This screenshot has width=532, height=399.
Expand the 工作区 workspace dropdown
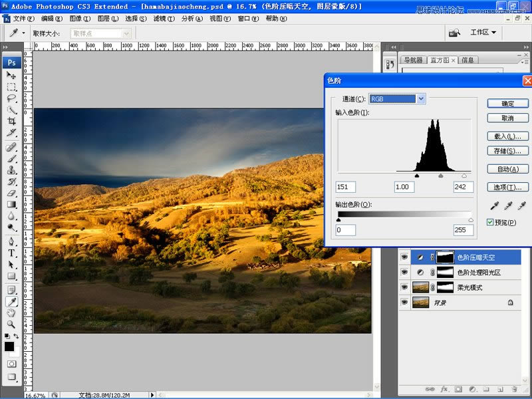(483, 32)
